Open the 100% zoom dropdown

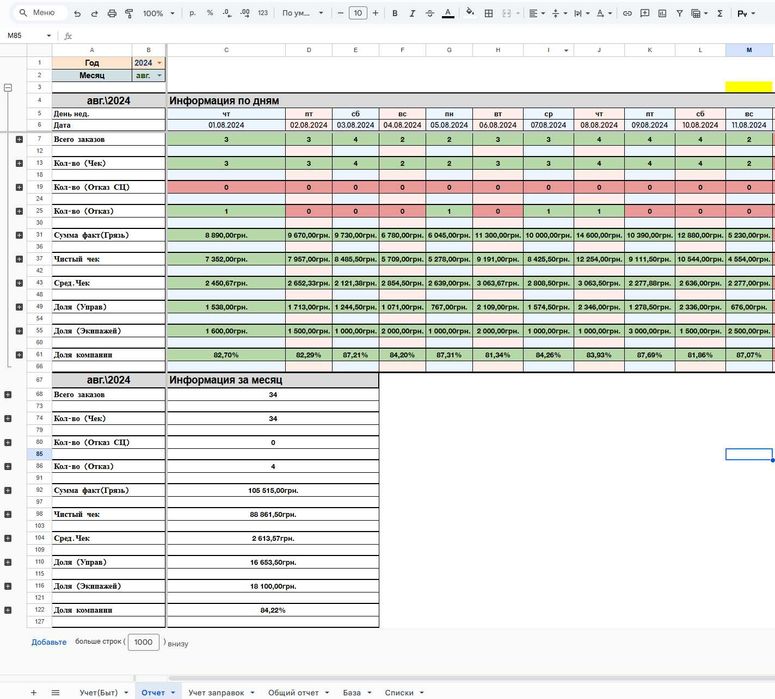158,13
